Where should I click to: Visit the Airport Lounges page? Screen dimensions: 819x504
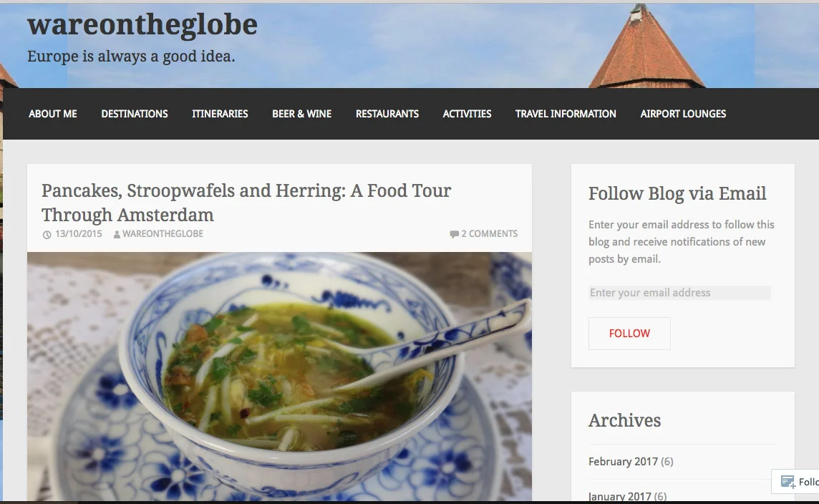[x=683, y=114]
